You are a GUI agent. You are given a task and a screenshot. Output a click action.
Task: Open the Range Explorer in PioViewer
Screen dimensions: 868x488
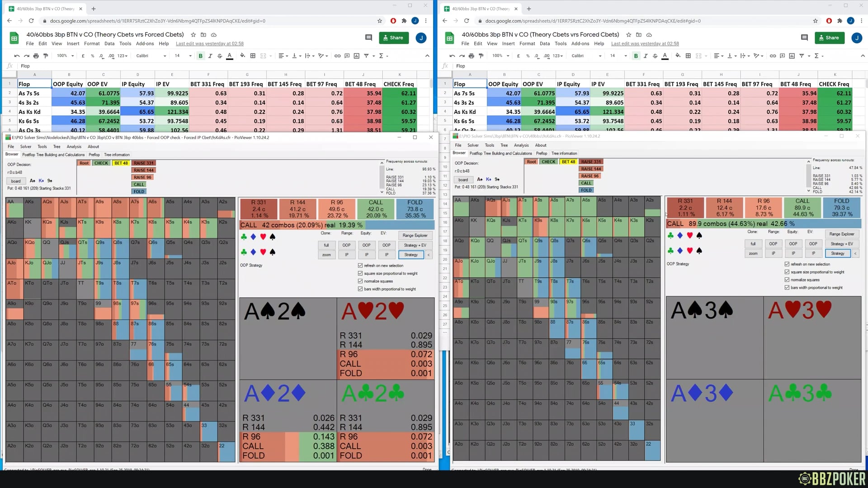pos(415,235)
